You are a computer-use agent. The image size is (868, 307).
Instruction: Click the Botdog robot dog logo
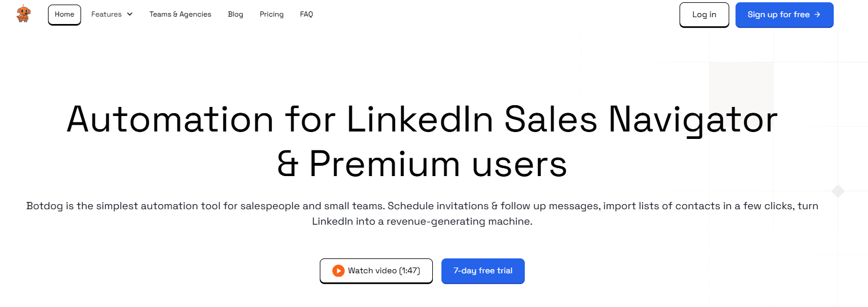coord(24,14)
